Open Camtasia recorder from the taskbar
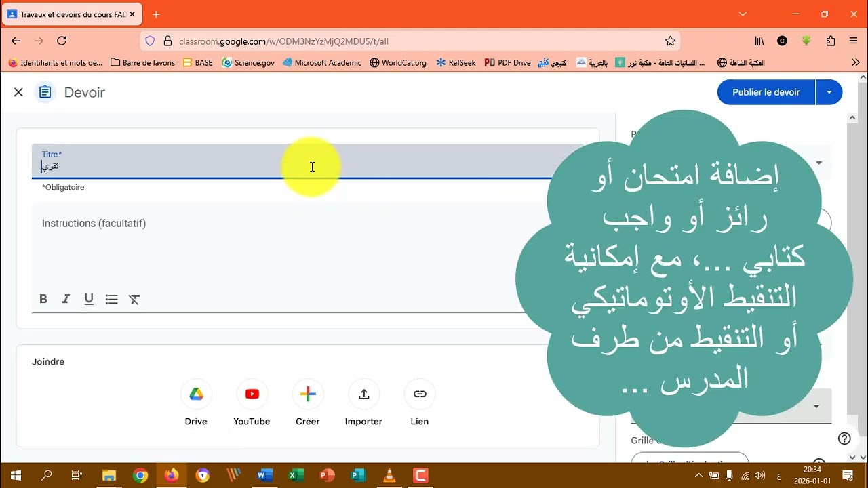868x488 pixels. tap(420, 475)
